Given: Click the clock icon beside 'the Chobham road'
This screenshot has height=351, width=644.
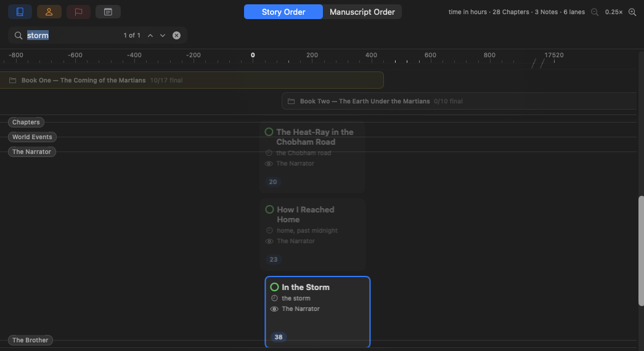Looking at the screenshot, I should click(x=269, y=153).
